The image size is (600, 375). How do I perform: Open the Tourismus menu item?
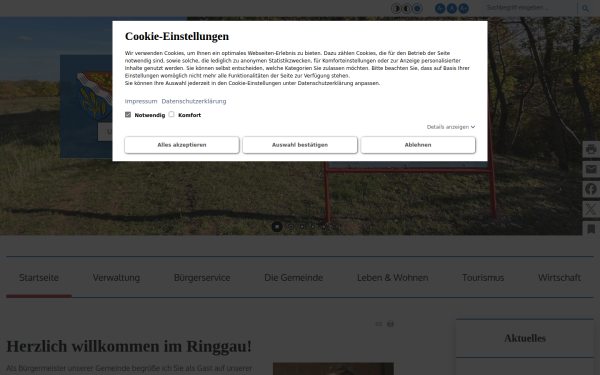(483, 278)
